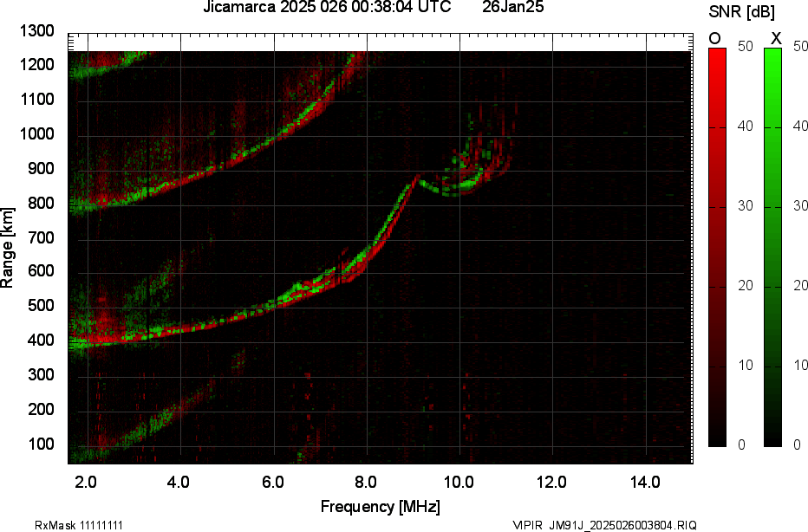Click the 10.0 frequency tick label

click(x=459, y=483)
